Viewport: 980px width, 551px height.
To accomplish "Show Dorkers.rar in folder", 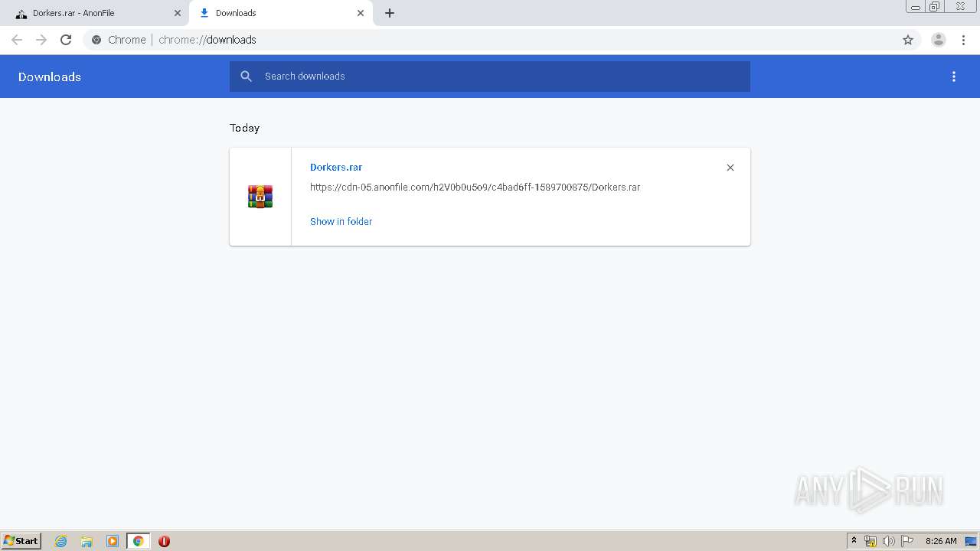I will pyautogui.click(x=341, y=221).
